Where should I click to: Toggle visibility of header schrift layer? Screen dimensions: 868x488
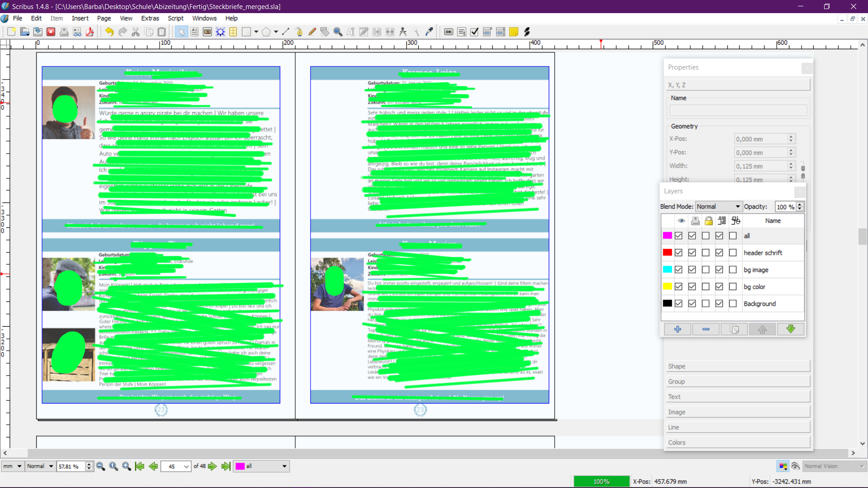tap(679, 253)
